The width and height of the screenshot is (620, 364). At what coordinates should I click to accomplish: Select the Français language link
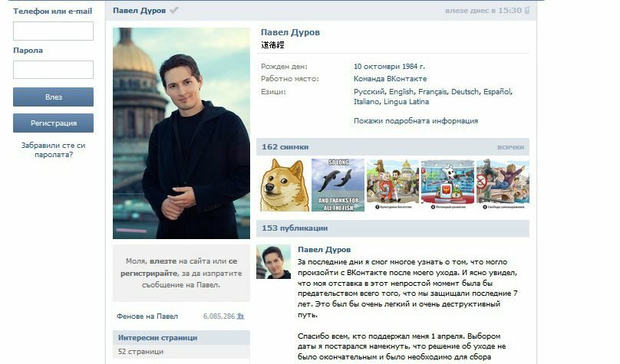(432, 92)
